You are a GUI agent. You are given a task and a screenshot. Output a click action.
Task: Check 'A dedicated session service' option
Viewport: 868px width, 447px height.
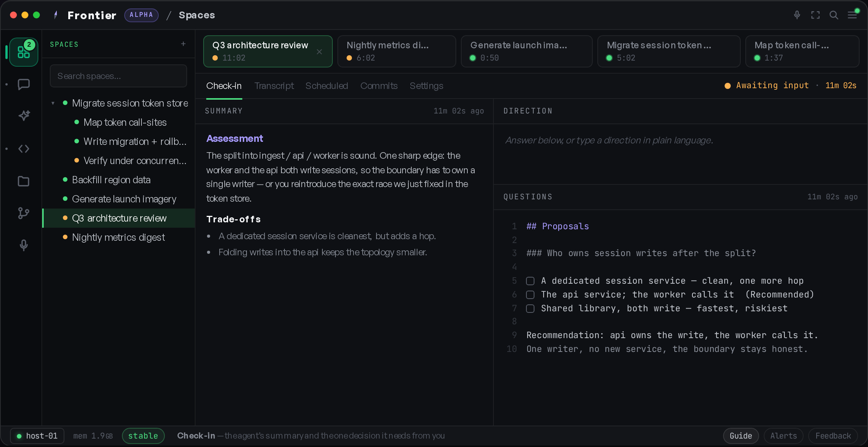point(530,281)
